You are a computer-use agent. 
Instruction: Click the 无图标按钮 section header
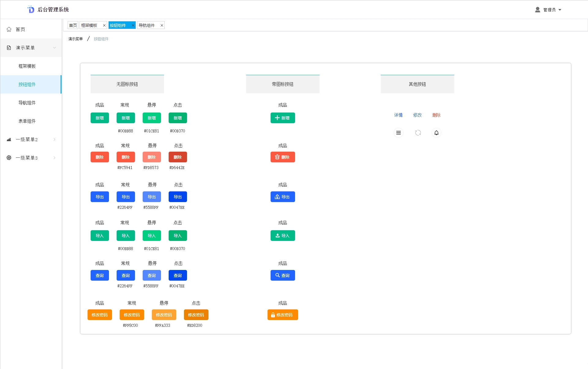tap(127, 84)
